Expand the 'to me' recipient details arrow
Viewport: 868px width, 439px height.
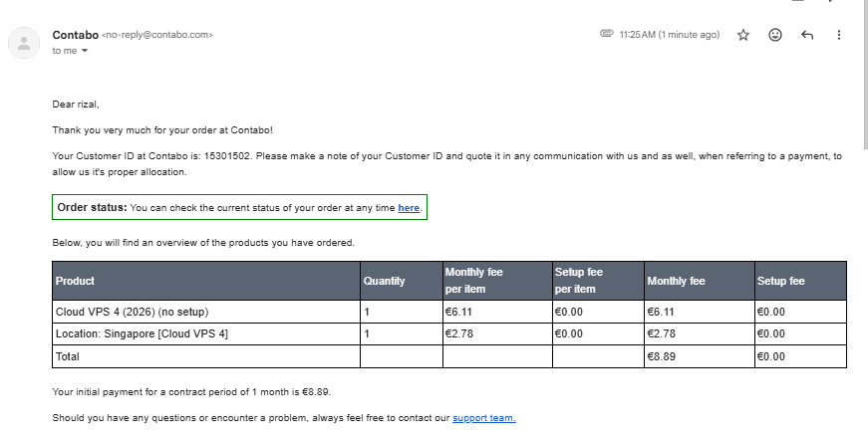(x=85, y=51)
